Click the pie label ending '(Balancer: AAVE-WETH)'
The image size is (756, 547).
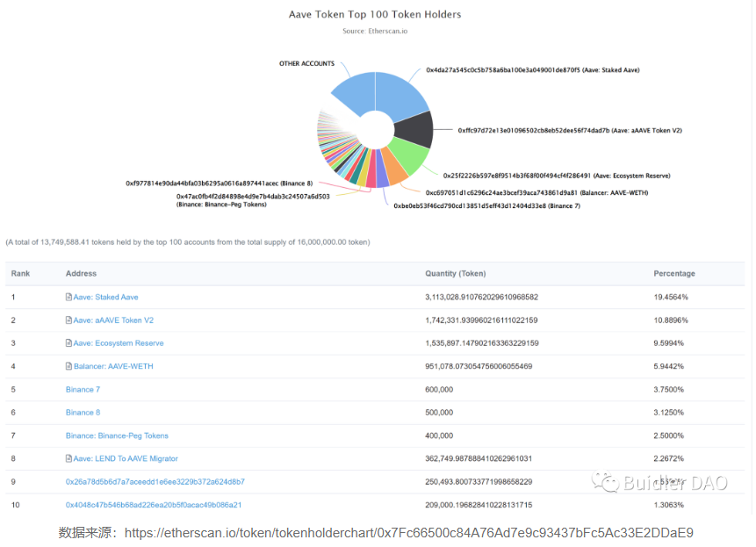[536, 193]
